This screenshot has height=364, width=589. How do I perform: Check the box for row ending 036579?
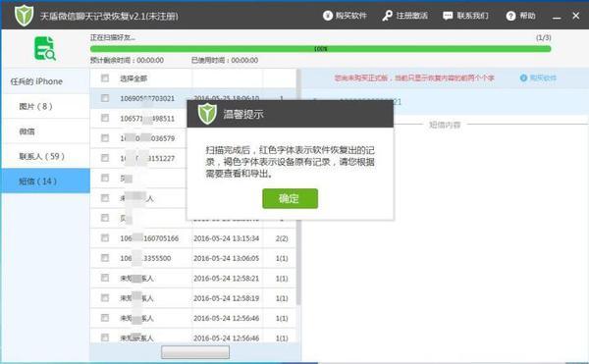[105, 137]
